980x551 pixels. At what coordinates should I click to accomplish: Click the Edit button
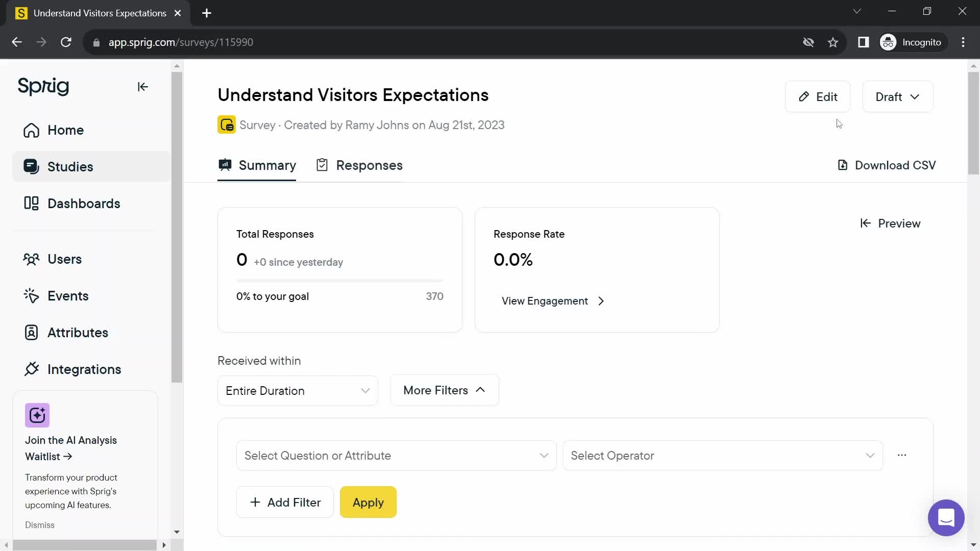pyautogui.click(x=819, y=96)
